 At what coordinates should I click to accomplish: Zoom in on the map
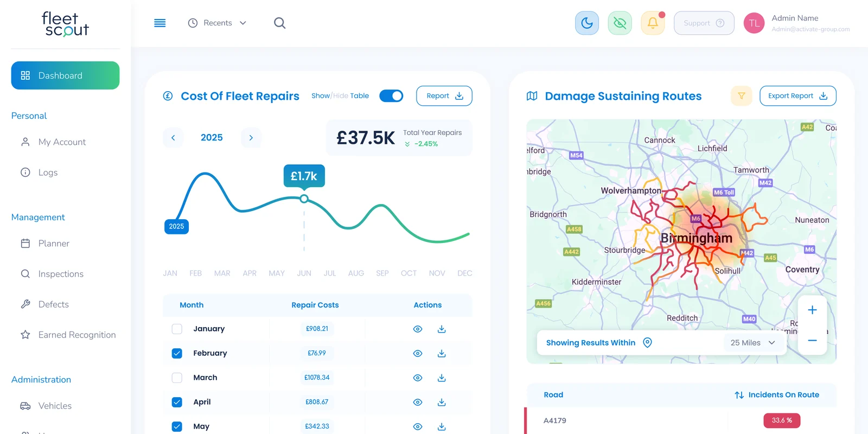pos(812,310)
